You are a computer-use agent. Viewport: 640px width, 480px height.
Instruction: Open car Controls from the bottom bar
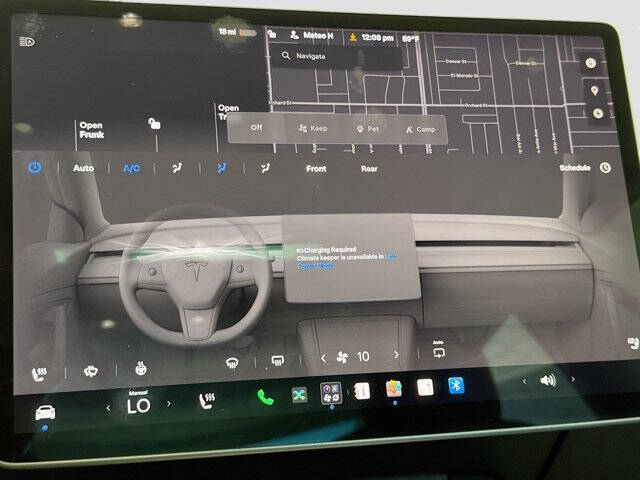[45, 412]
